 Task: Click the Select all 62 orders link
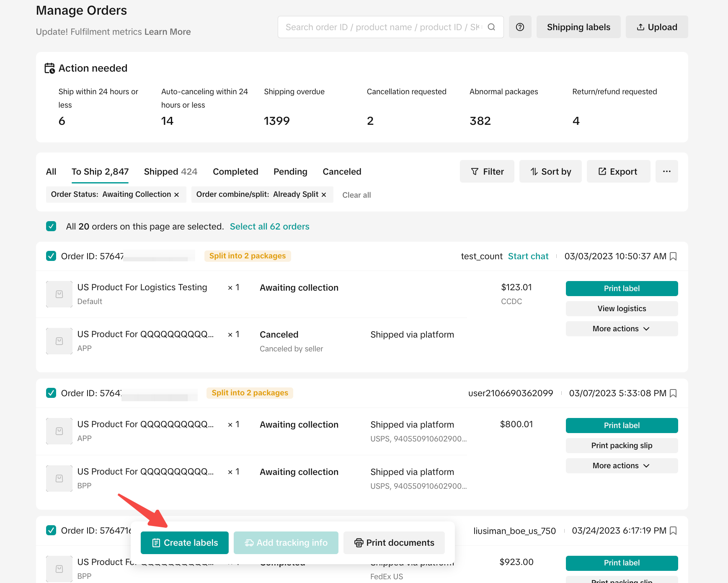click(x=269, y=227)
